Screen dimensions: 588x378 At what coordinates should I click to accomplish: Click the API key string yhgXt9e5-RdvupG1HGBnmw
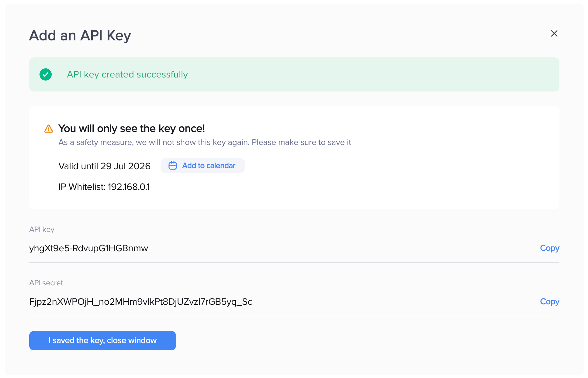coord(88,248)
